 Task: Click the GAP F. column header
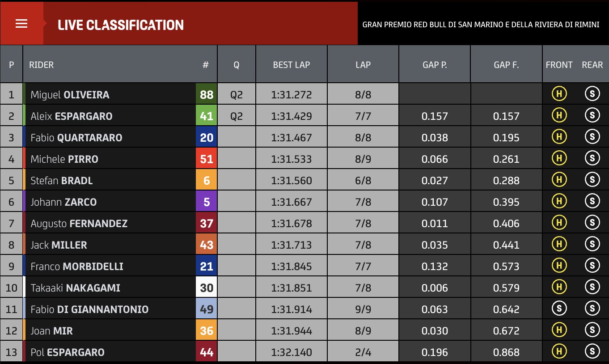[x=506, y=65]
